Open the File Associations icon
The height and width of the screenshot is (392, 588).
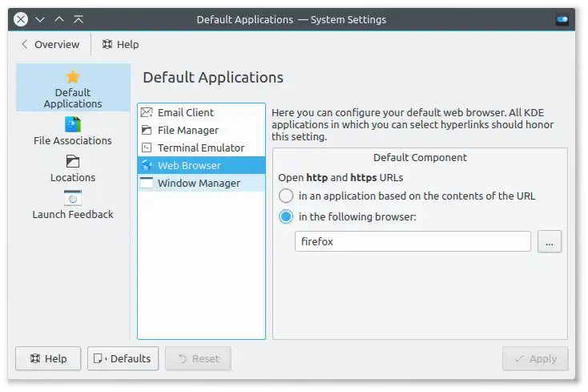[73, 124]
